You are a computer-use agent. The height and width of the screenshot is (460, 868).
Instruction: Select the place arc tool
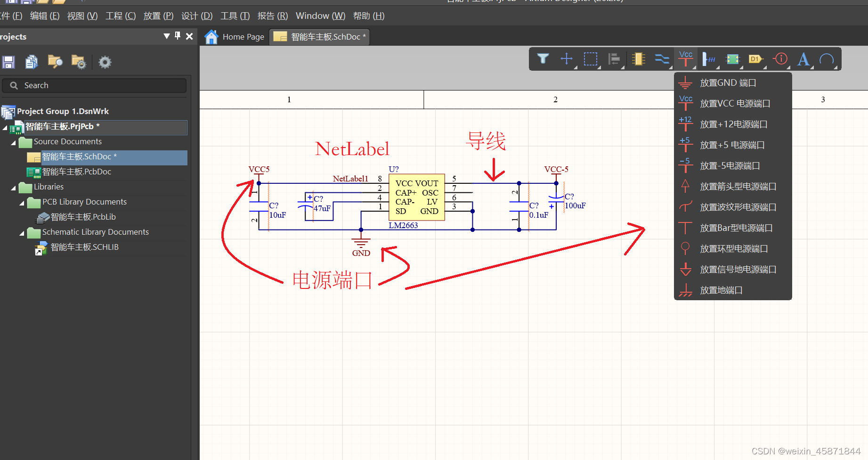(827, 59)
